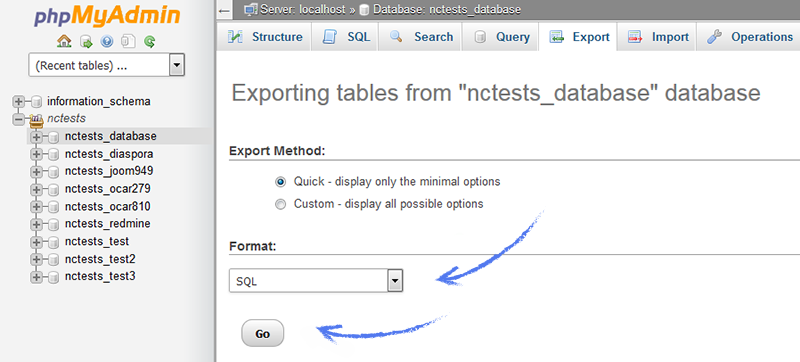Select information_schema in the tree
The image size is (800, 362).
99,101
